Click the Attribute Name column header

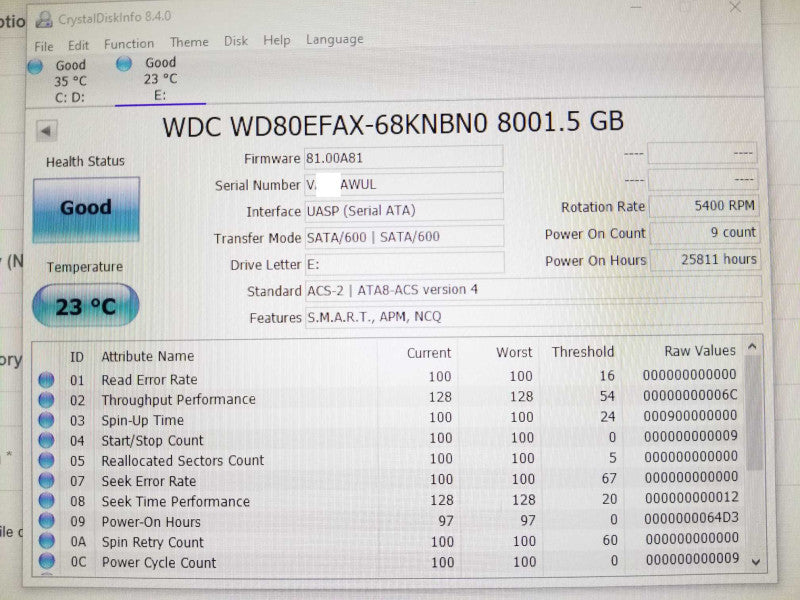[x=147, y=356]
